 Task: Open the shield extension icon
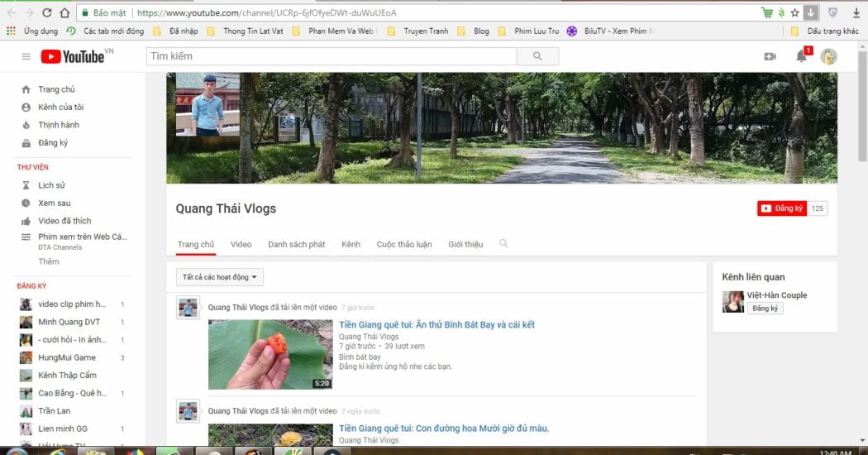pos(832,12)
